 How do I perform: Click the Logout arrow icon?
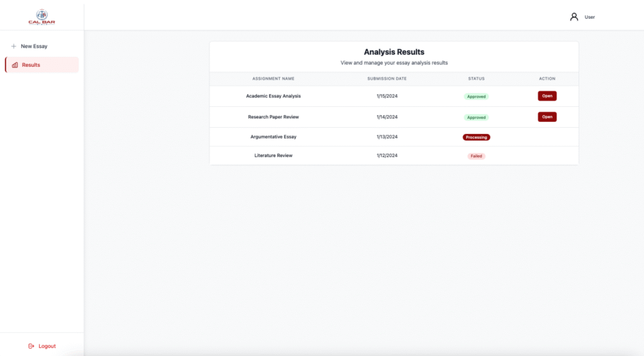pos(31,346)
